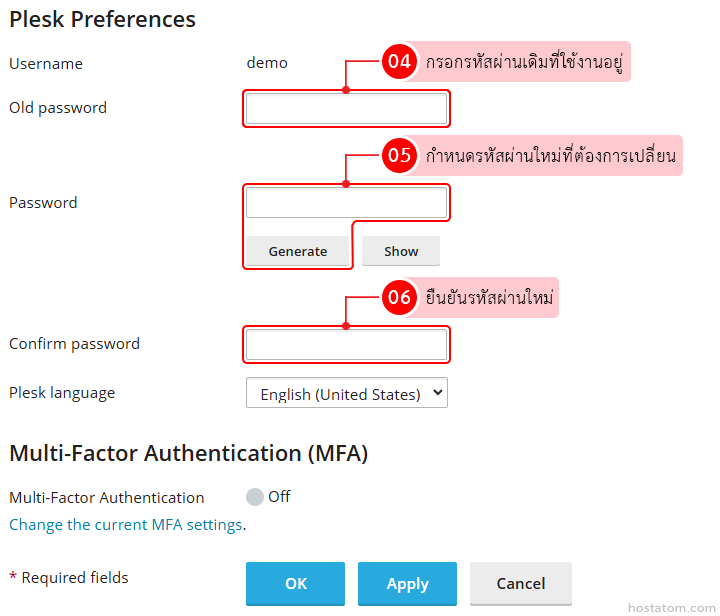The width and height of the screenshot is (720, 616).
Task: Select the Confirm password text box
Action: point(346,345)
